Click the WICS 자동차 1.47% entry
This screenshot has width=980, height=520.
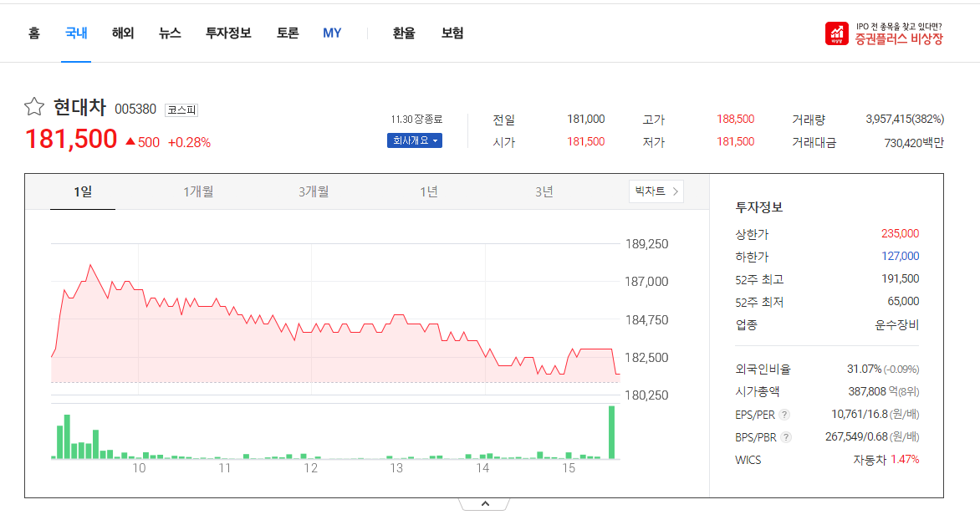pyautogui.click(x=886, y=460)
